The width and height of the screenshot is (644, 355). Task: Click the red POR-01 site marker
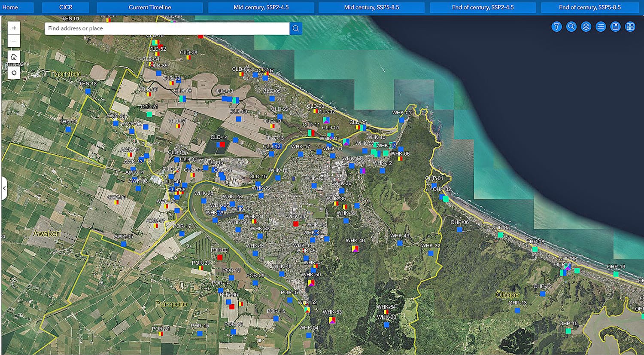point(220,257)
